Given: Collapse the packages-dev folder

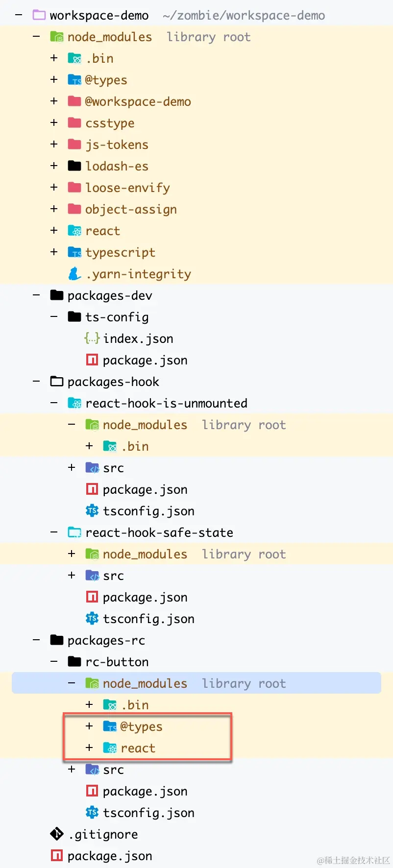Looking at the screenshot, I should point(35,295).
